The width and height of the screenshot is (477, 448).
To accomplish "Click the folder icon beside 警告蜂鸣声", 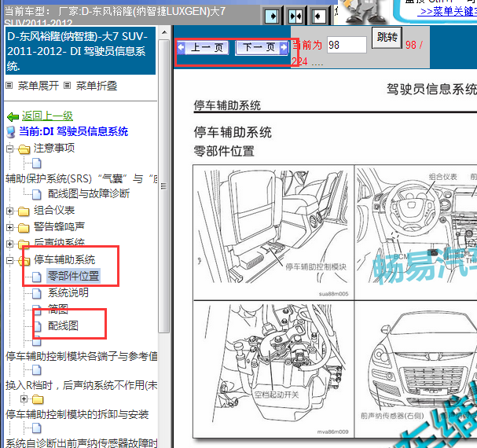I will pyautogui.click(x=24, y=227).
